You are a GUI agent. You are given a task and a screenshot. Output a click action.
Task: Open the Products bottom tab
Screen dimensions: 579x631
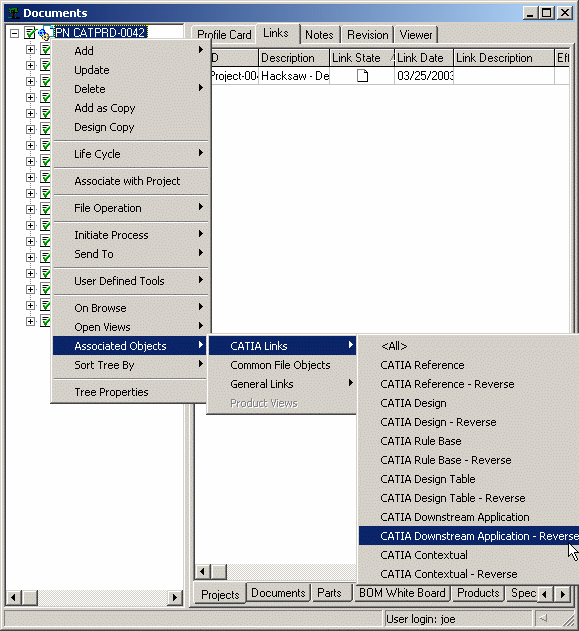point(478,593)
